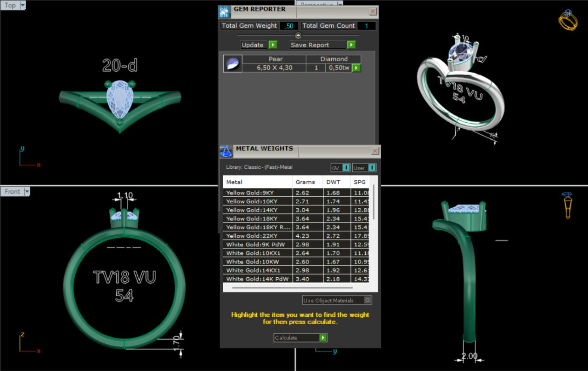The height and width of the screenshot is (371, 588).
Task: Select the Yellow Gold:9KY row
Action: coord(297,193)
